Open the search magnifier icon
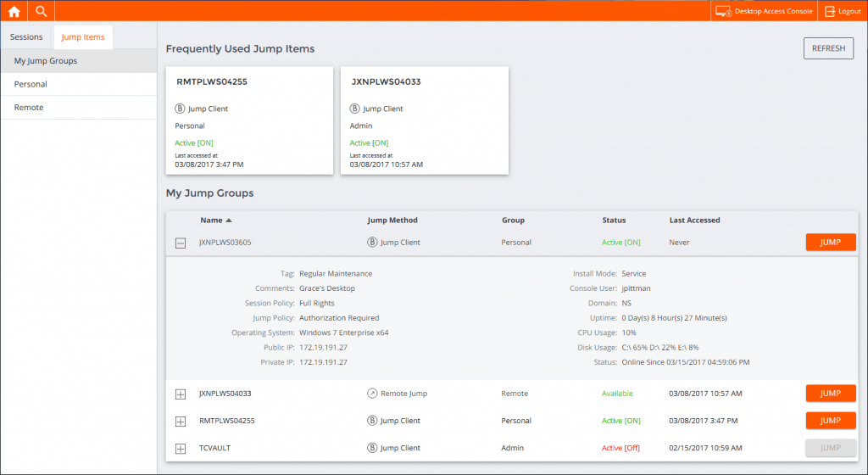The height and width of the screenshot is (475, 868). click(41, 11)
